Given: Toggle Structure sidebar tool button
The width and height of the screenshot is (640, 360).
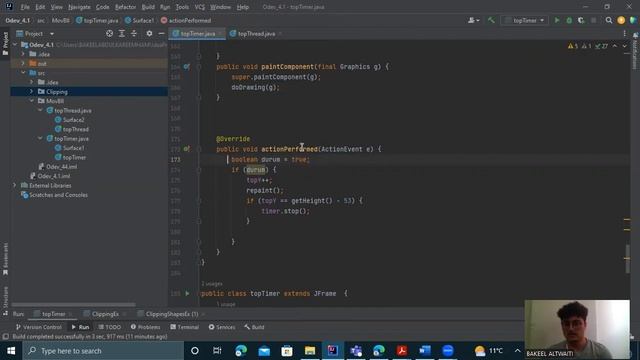Looking at the screenshot, I should click(5, 300).
